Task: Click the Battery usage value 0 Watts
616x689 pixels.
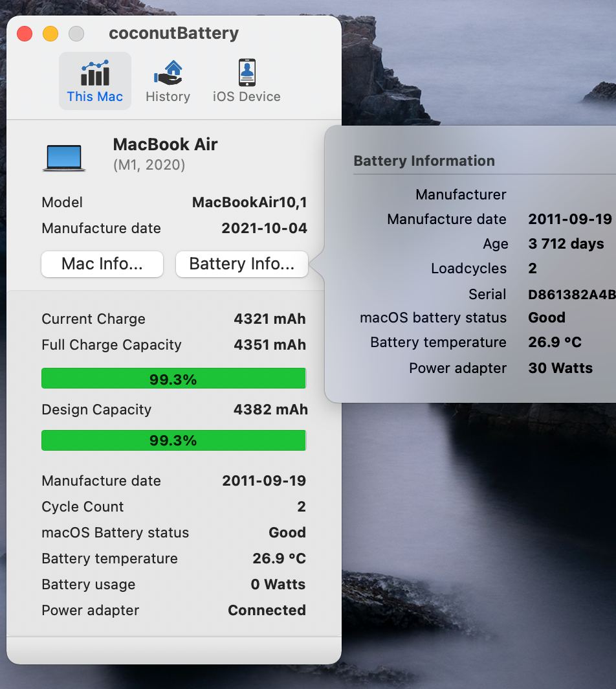Action: [x=278, y=584]
